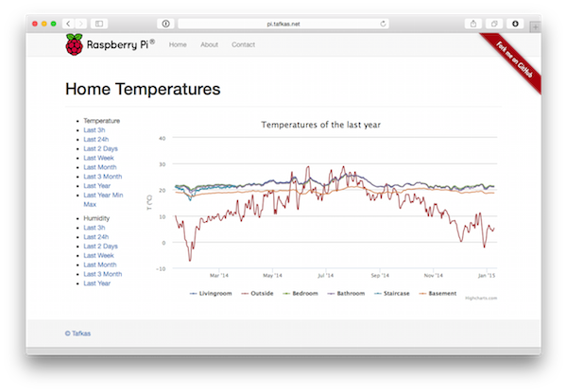Open Temperature Last 3h link
Viewport: 567px width, 392px height.
pos(94,130)
